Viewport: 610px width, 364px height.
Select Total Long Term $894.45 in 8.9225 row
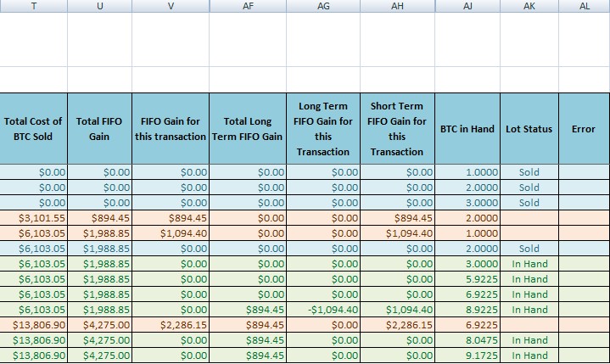point(248,310)
